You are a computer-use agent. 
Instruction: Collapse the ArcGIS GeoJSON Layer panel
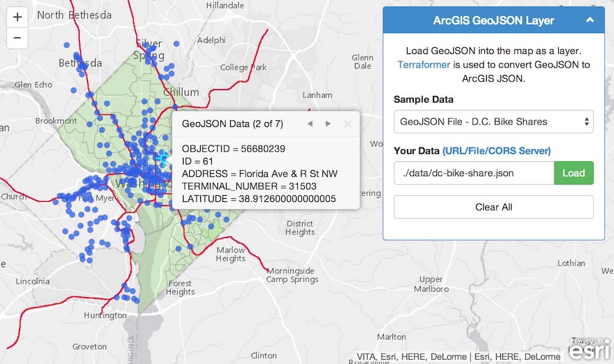tap(589, 20)
